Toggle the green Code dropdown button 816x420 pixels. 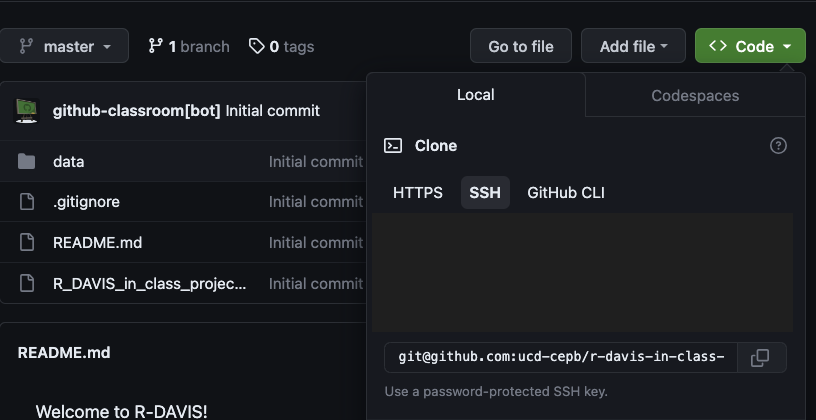750,46
